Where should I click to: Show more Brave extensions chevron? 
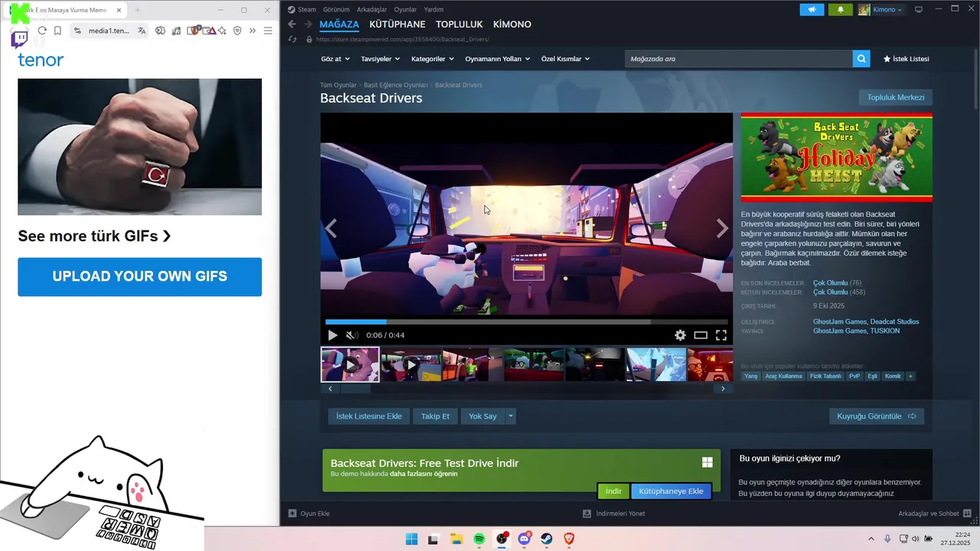coord(253,31)
